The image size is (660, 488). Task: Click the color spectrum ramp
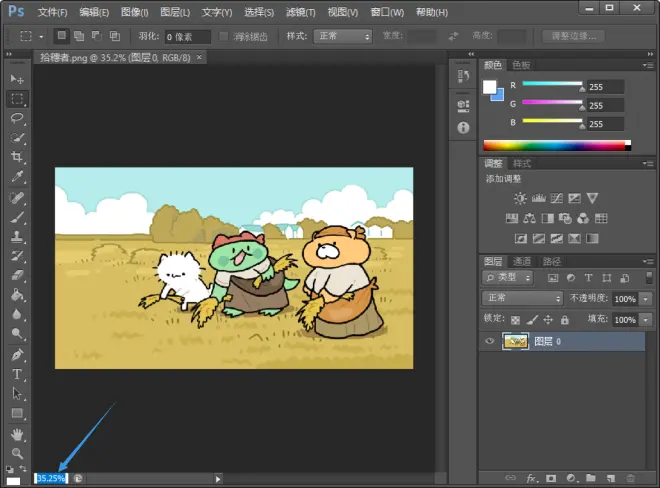557,145
